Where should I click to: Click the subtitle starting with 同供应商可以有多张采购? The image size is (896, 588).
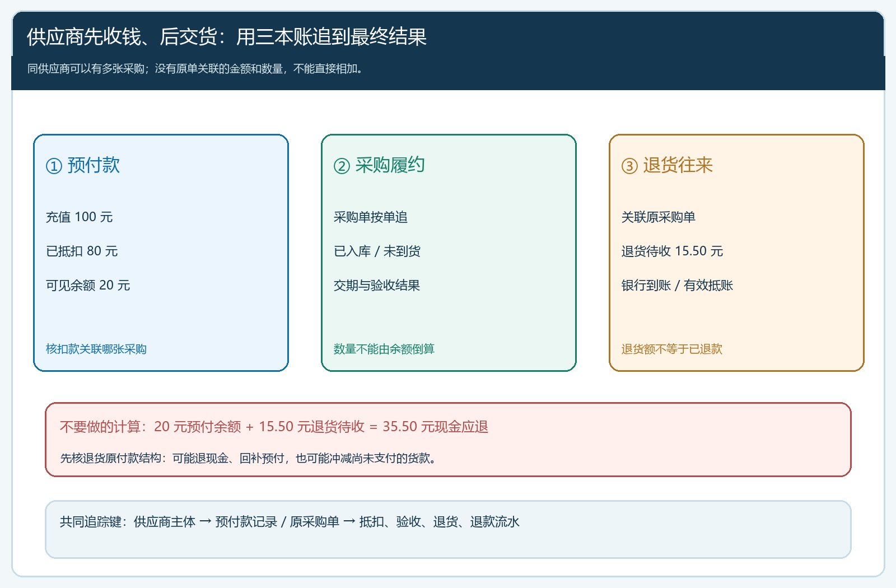197,69
